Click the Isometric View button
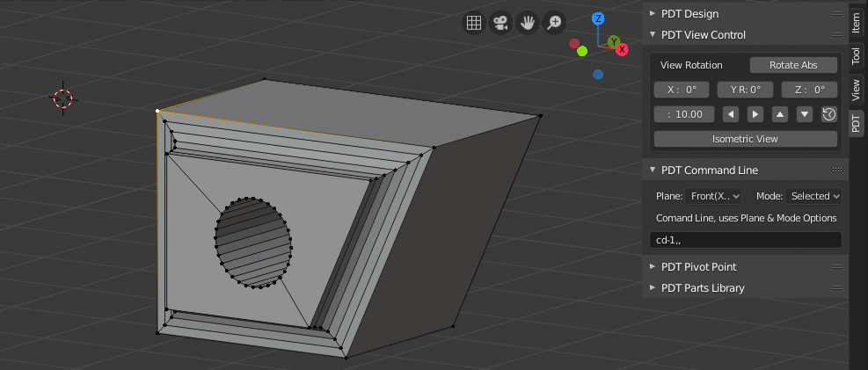This screenshot has width=868, height=370. point(745,139)
